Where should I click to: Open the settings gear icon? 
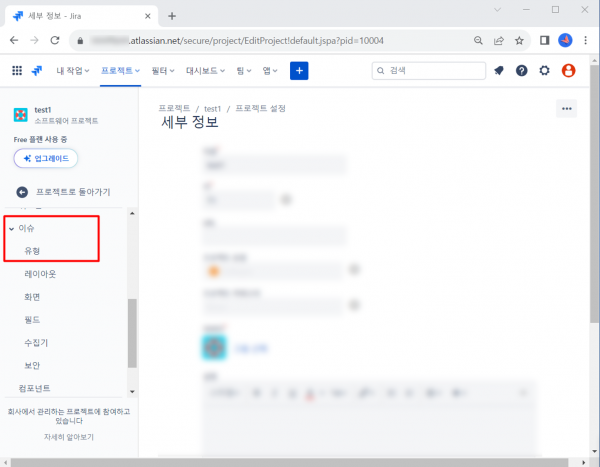pyautogui.click(x=544, y=70)
